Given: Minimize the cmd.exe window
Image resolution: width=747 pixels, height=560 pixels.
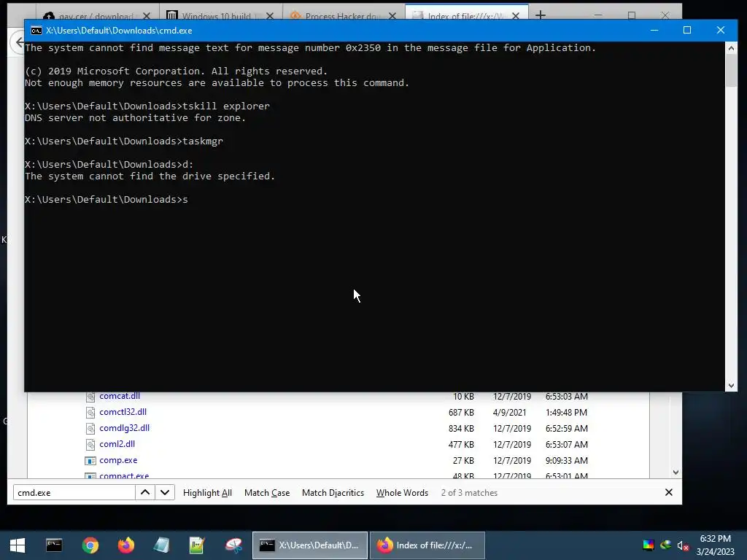Looking at the screenshot, I should point(654,31).
